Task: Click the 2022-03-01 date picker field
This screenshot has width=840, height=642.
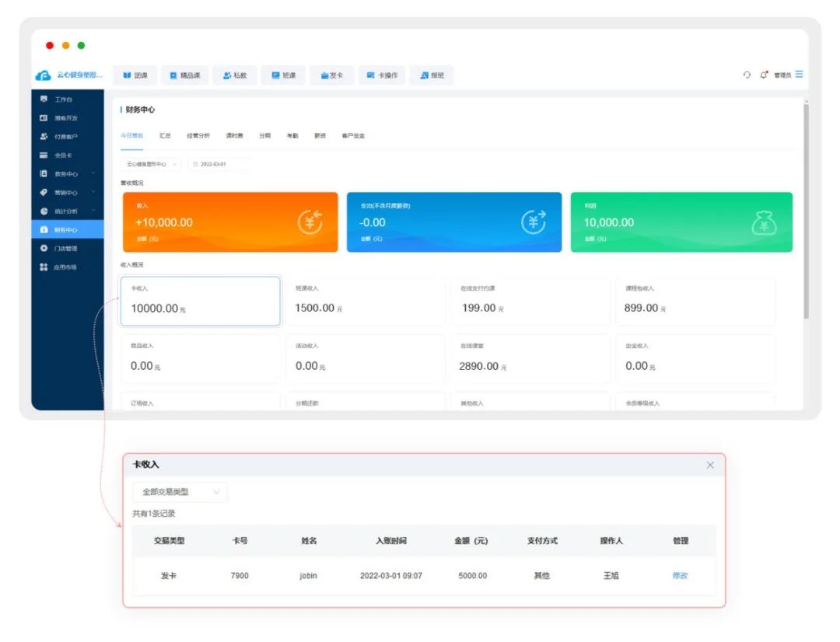Action: [219, 164]
